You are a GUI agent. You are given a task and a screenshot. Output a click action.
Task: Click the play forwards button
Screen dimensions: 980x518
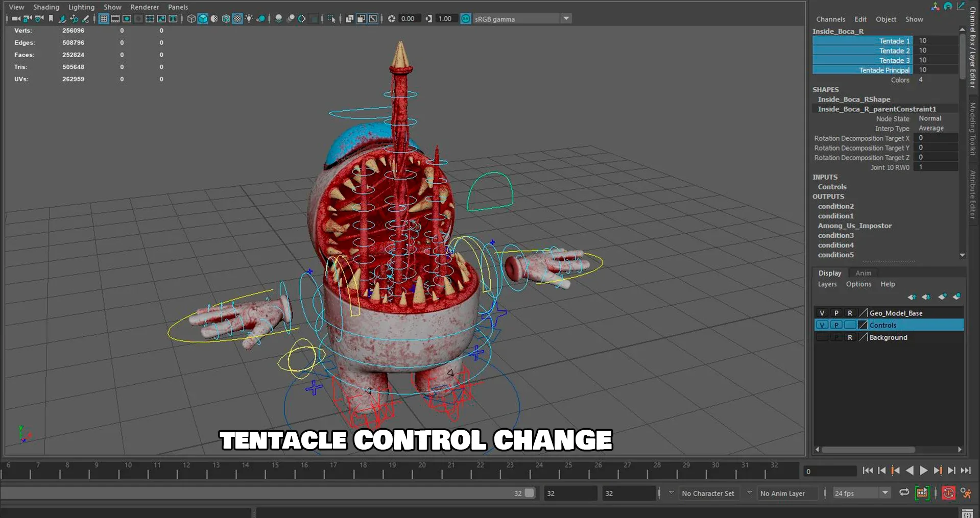pos(923,471)
